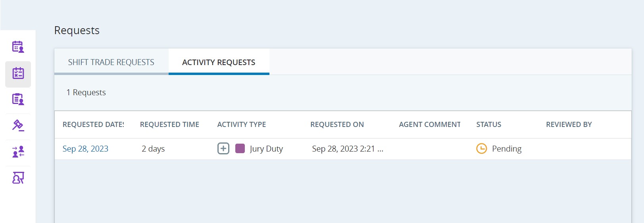
Task: Sort by the Requested Time column header
Action: (169, 125)
